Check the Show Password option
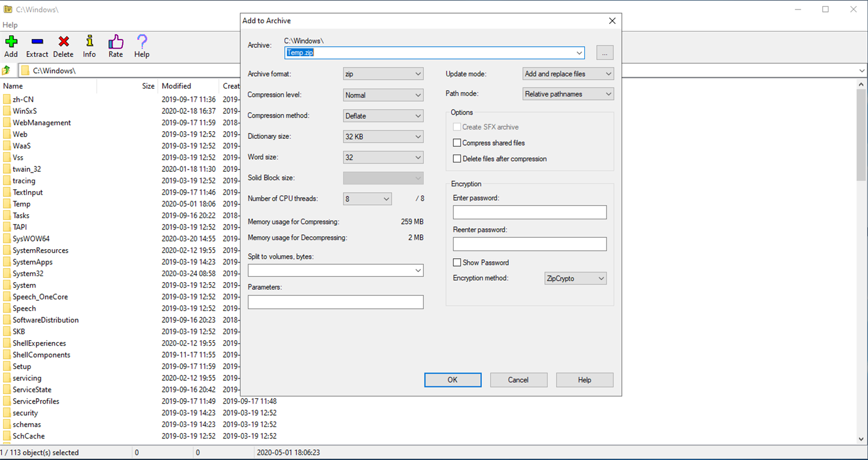The width and height of the screenshot is (868, 460). click(x=457, y=262)
